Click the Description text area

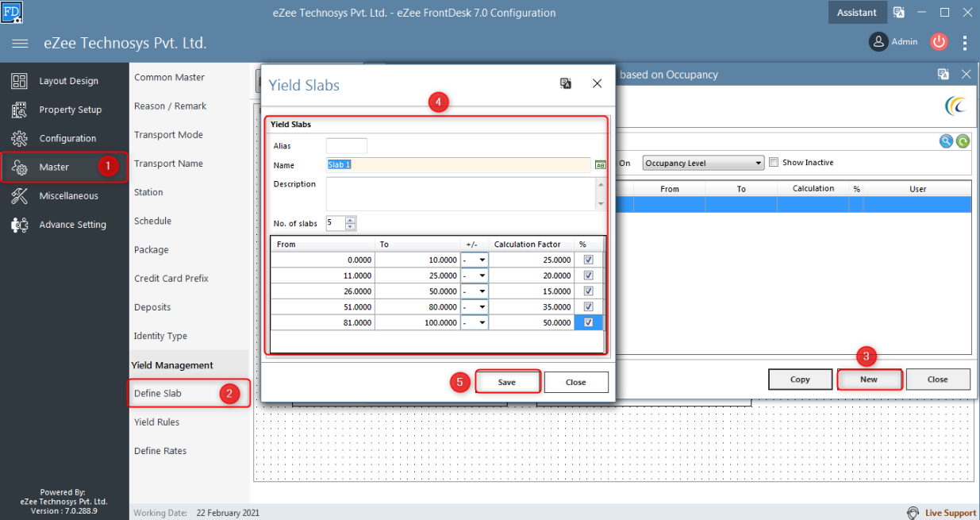click(x=460, y=194)
